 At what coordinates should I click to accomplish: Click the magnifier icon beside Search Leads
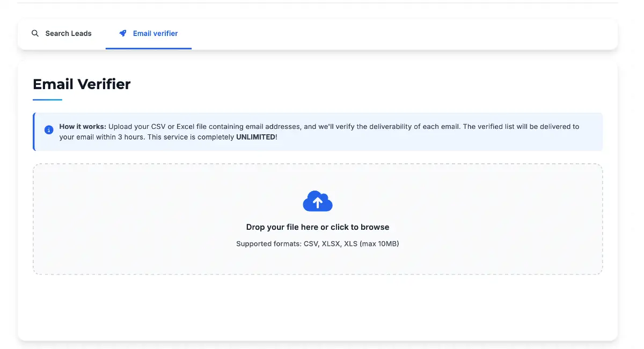pyautogui.click(x=35, y=33)
